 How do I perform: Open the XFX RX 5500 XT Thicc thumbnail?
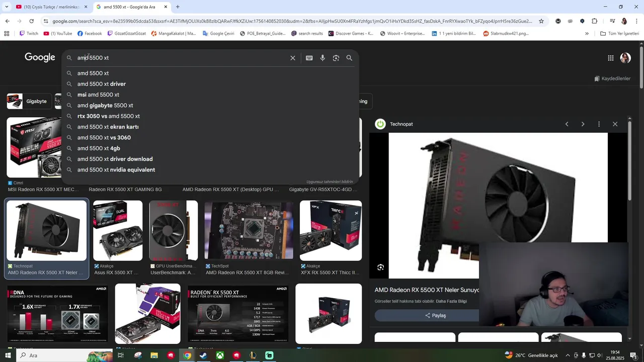tap(331, 231)
